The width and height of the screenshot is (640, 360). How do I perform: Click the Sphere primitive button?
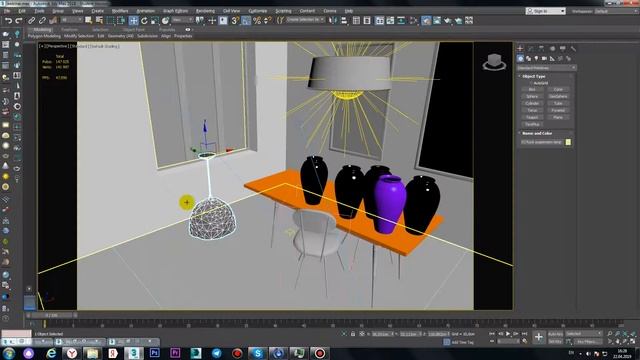pyautogui.click(x=532, y=96)
